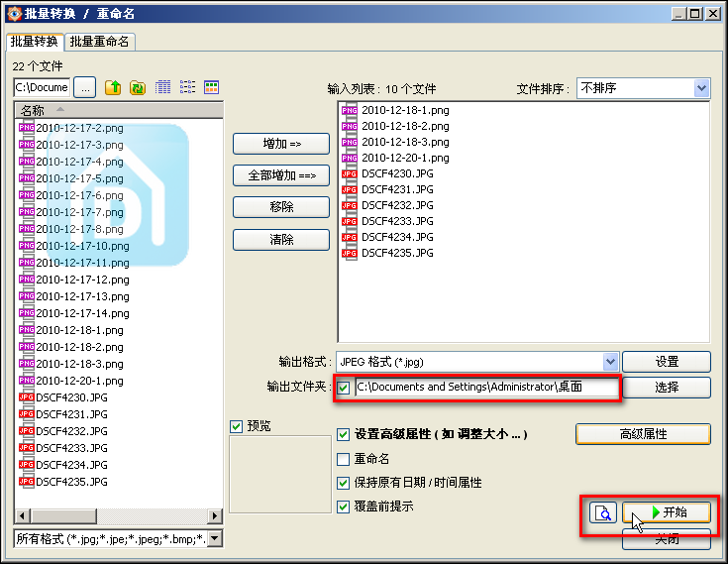Viewport: 728px width, 564px height.
Task: Click the 名称 column header
Action: click(x=119, y=110)
